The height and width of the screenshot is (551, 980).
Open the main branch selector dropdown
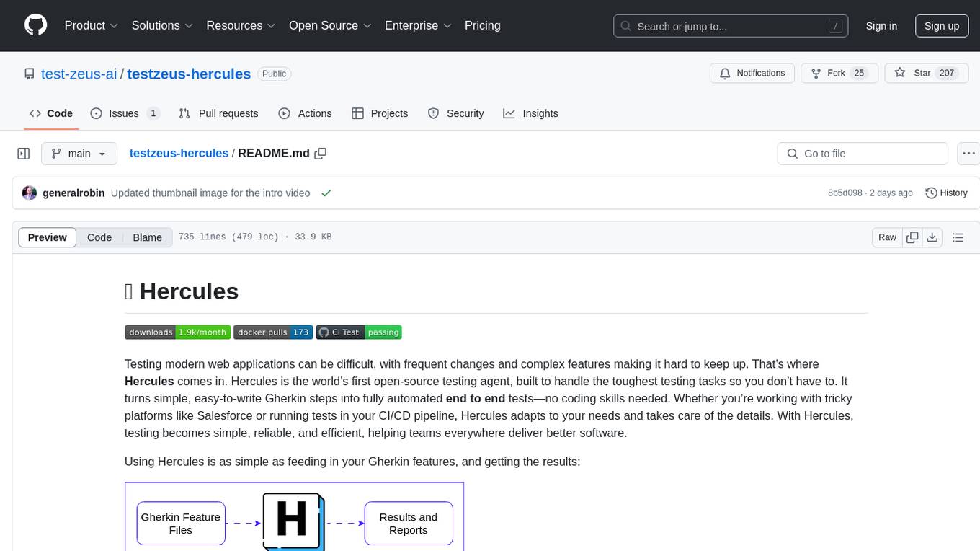[79, 154]
